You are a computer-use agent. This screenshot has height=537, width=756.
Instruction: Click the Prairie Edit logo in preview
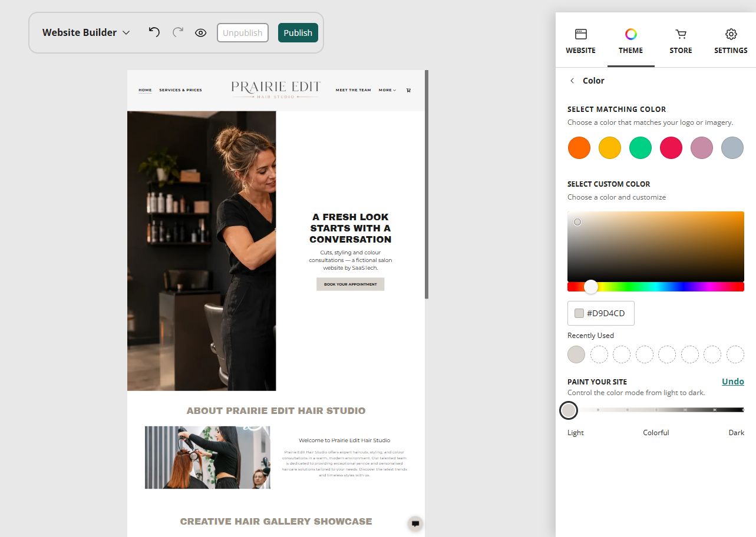[x=276, y=89]
